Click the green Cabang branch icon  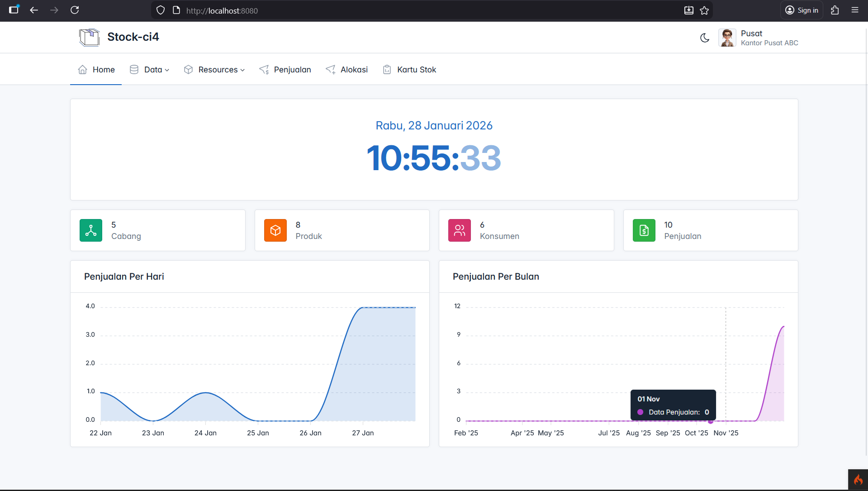tap(91, 230)
